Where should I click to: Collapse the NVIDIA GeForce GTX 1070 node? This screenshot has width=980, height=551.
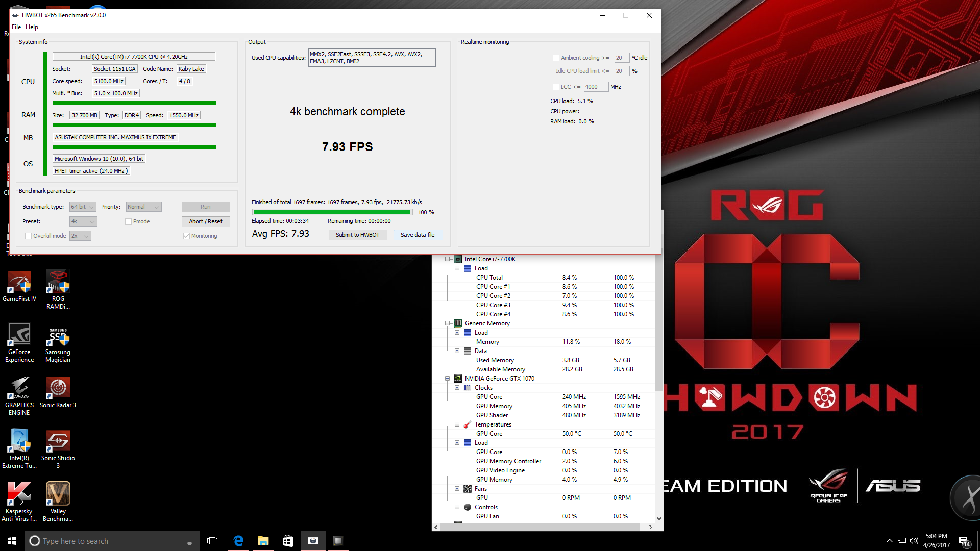click(447, 379)
